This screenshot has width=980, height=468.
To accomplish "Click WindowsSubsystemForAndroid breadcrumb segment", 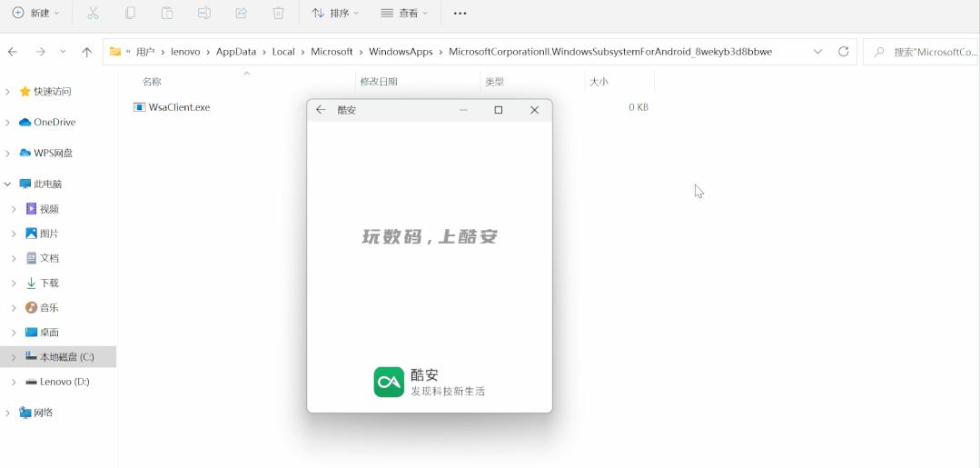I will pos(610,52).
